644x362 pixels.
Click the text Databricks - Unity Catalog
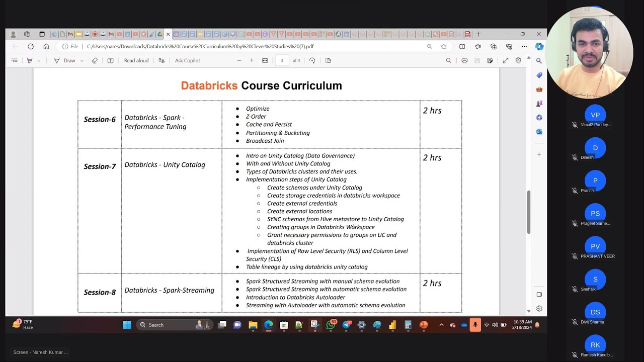tap(165, 164)
